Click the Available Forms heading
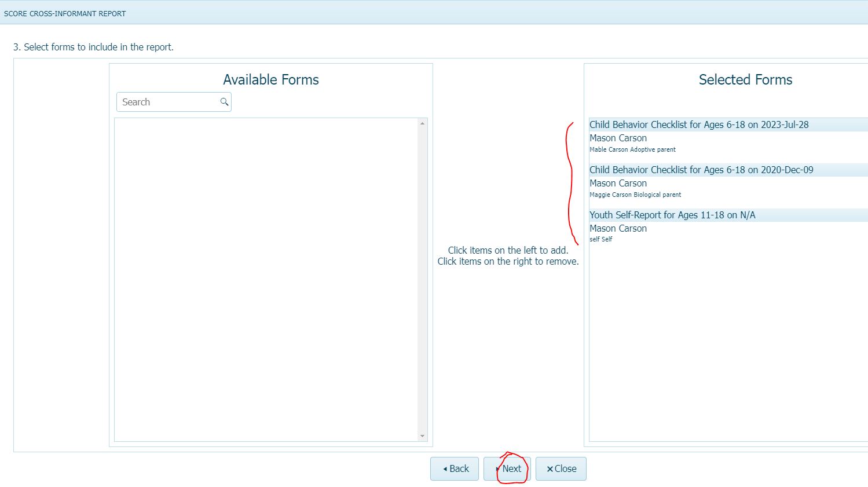 (270, 80)
